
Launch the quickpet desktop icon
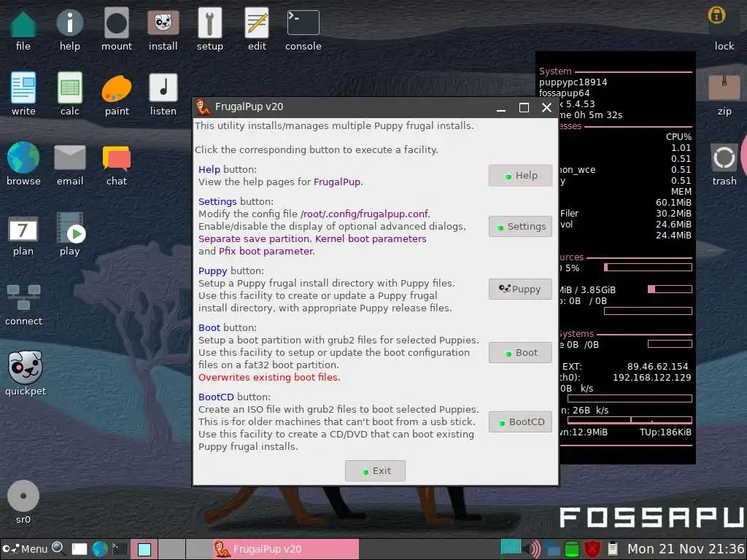coord(26,367)
